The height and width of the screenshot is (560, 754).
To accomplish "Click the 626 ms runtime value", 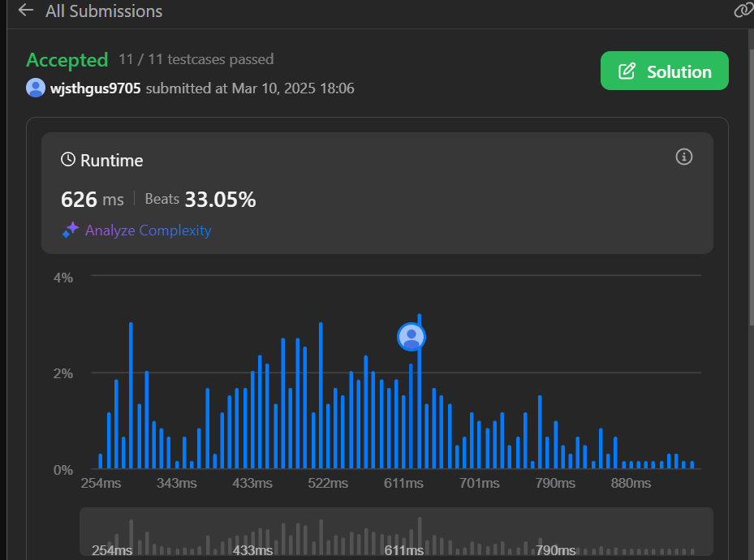I will (x=93, y=199).
